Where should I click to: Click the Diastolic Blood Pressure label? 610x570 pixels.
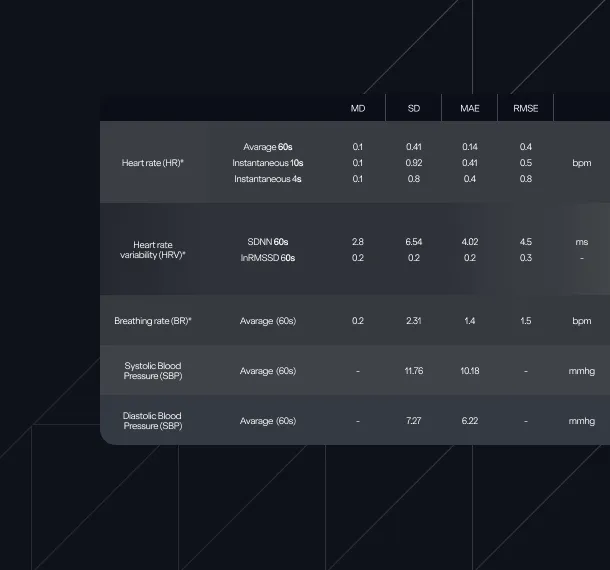(152, 421)
